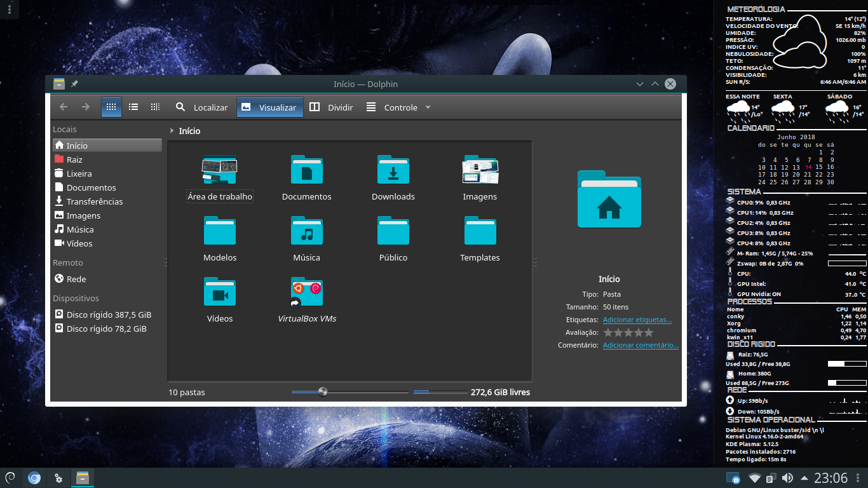The height and width of the screenshot is (488, 868).
Task: Expand the titlebar chevron menu
Action: (639, 83)
